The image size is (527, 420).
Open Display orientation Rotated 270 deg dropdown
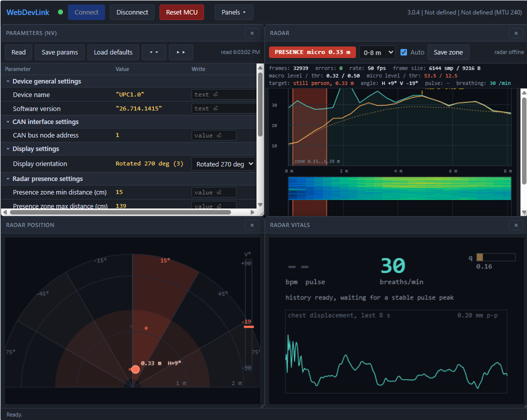[x=223, y=164]
